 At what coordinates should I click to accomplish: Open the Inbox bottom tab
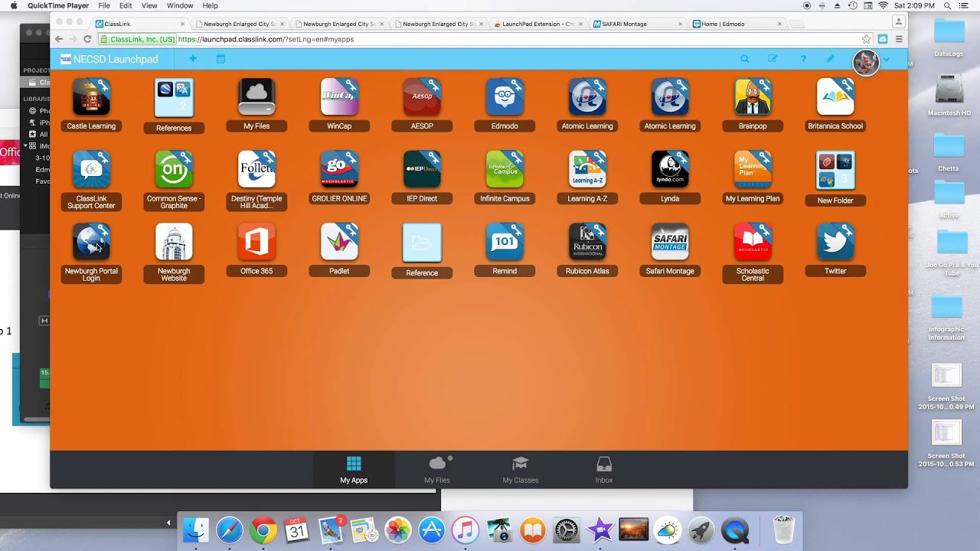tap(604, 470)
